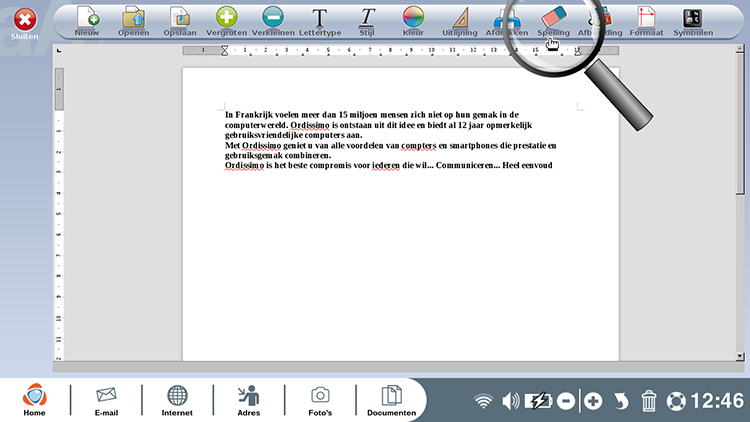Open the Lettertype font tool

click(x=320, y=21)
